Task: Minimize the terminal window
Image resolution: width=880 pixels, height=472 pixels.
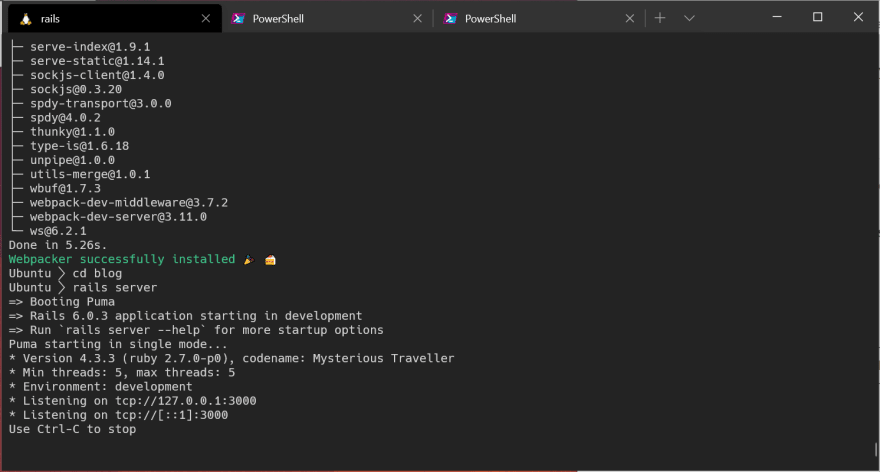Action: pyautogui.click(x=777, y=17)
